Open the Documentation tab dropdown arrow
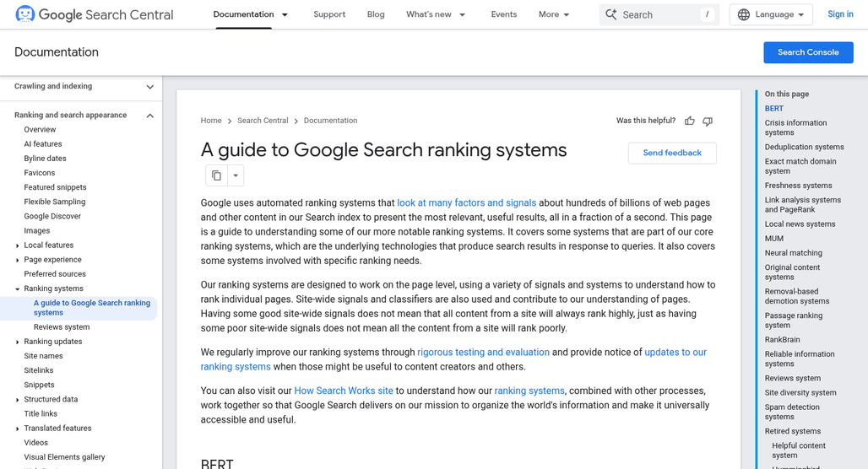The image size is (868, 469). coord(285,14)
